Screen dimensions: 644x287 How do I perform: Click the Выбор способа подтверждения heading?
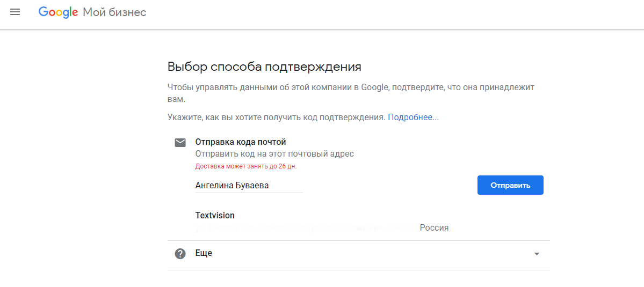(264, 67)
